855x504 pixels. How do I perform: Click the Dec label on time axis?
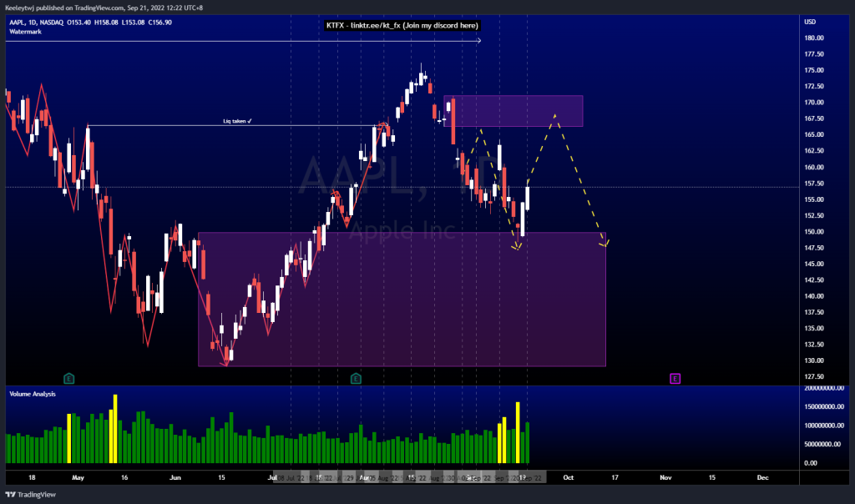(762, 478)
